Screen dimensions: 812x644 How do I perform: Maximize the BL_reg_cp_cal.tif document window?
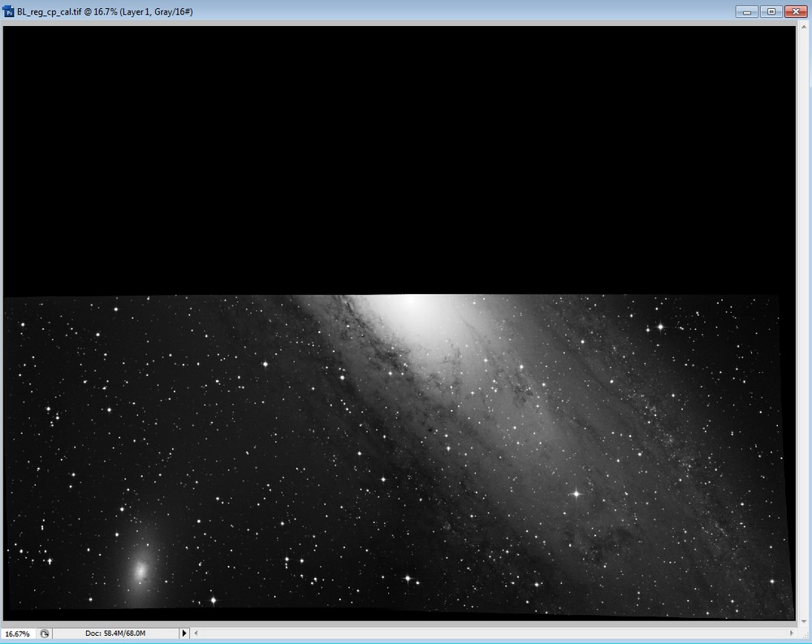coord(771,11)
